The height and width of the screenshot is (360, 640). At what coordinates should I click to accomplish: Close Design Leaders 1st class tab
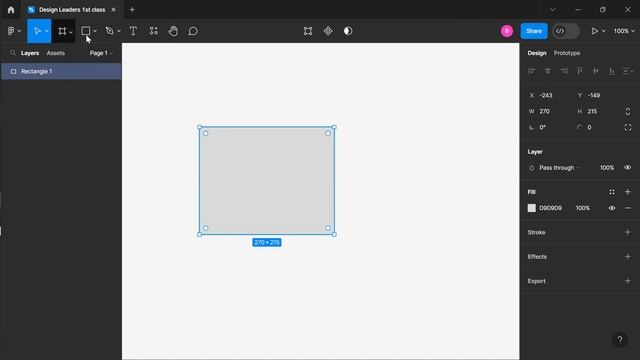pos(113,10)
